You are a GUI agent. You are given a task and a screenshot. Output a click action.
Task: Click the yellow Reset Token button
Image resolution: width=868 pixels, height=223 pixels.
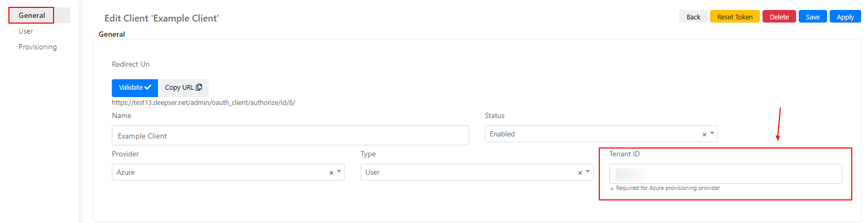click(x=735, y=17)
